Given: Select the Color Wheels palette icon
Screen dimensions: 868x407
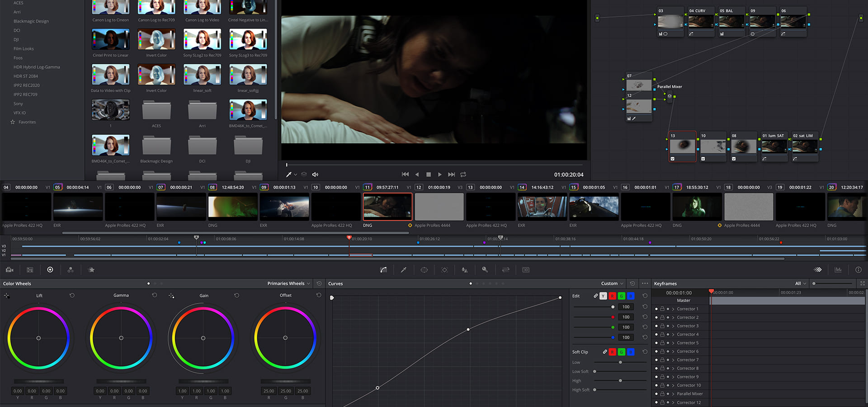Looking at the screenshot, I should [x=50, y=270].
